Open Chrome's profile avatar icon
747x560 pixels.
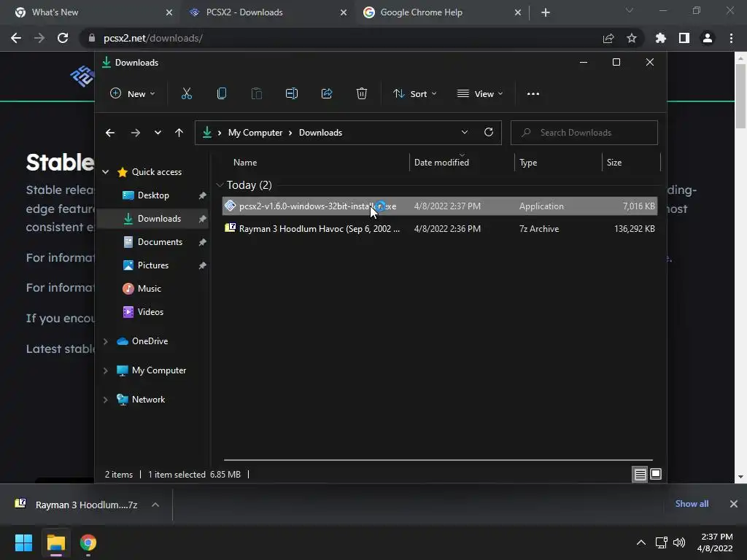(x=708, y=38)
